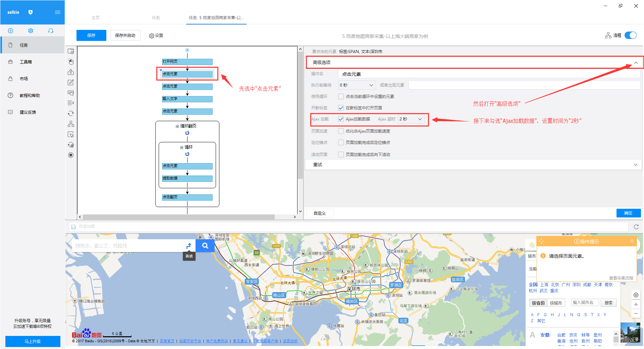Click the open-webpage tool icon
Screen dimensions: 644x349
pyautogui.click(x=71, y=51)
